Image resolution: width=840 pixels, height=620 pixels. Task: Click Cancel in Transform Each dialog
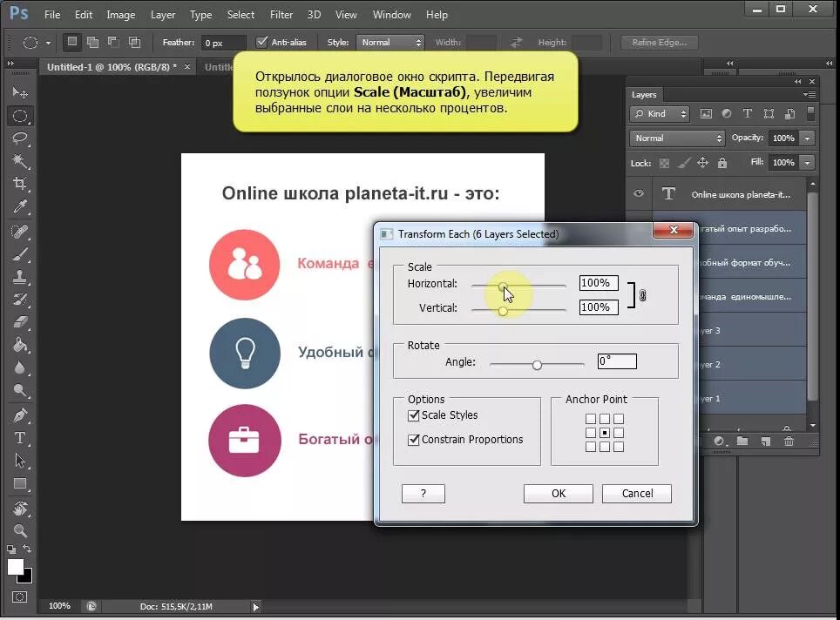click(x=637, y=493)
